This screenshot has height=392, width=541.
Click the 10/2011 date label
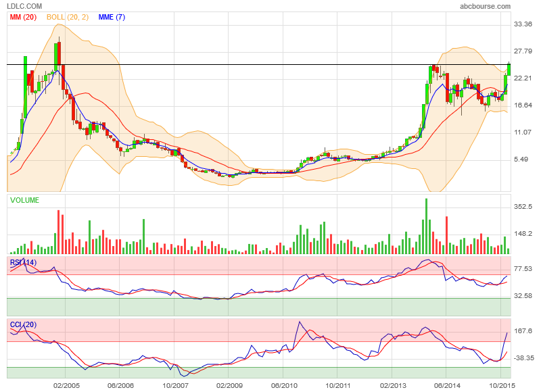(x=337, y=385)
